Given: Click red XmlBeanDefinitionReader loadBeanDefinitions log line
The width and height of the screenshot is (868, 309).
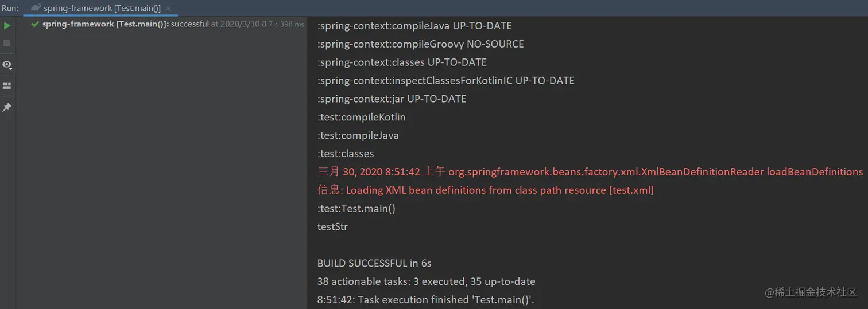Looking at the screenshot, I should tap(590, 172).
